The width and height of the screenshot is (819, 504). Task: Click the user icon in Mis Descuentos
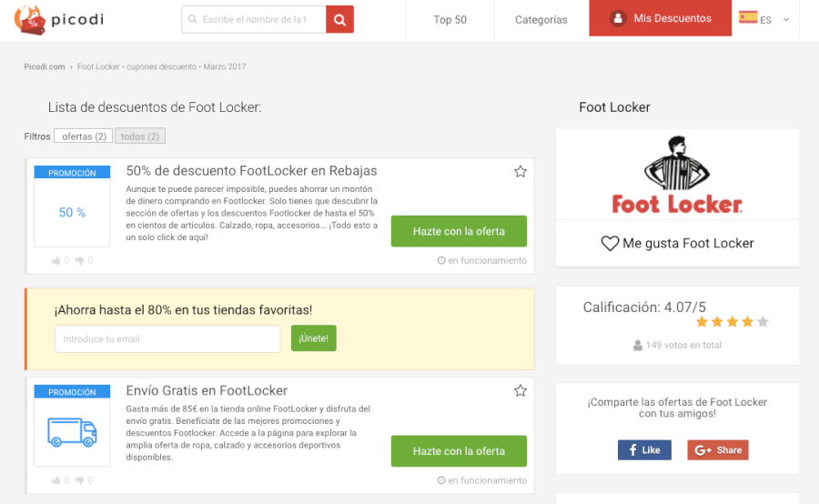[617, 18]
